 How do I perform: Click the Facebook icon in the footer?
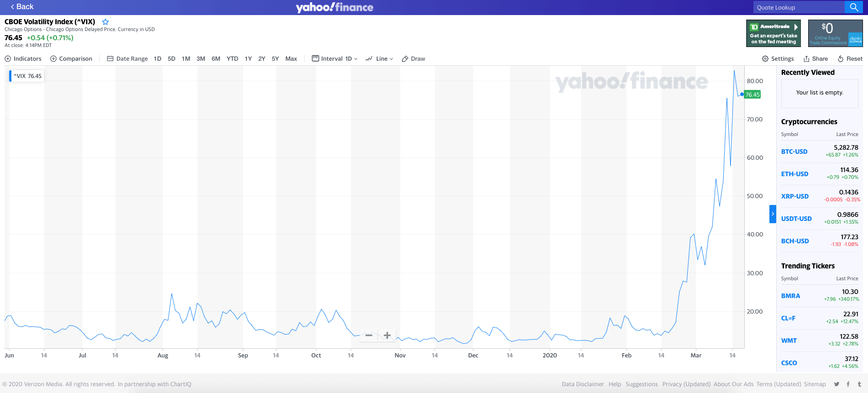coord(848,384)
